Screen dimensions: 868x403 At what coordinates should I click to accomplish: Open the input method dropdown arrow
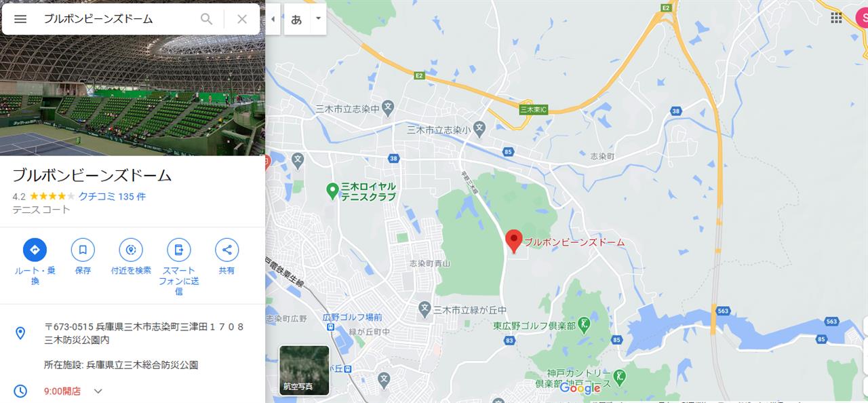pos(318,19)
